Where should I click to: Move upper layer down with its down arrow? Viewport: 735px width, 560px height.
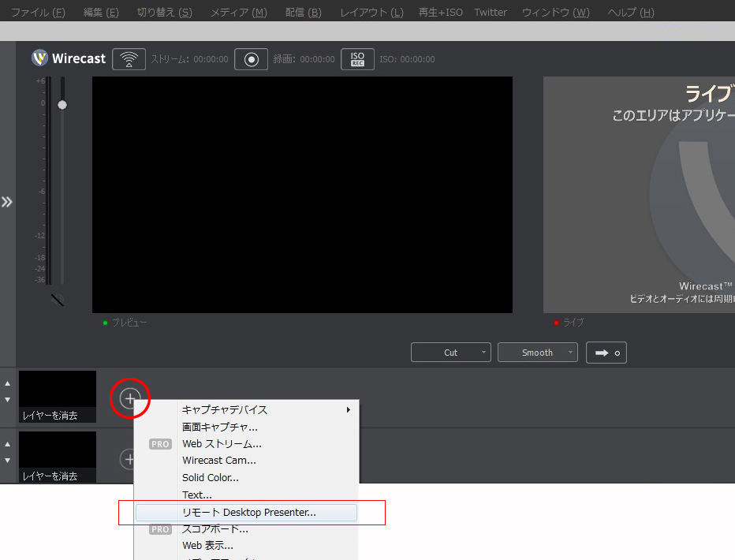(x=8, y=400)
